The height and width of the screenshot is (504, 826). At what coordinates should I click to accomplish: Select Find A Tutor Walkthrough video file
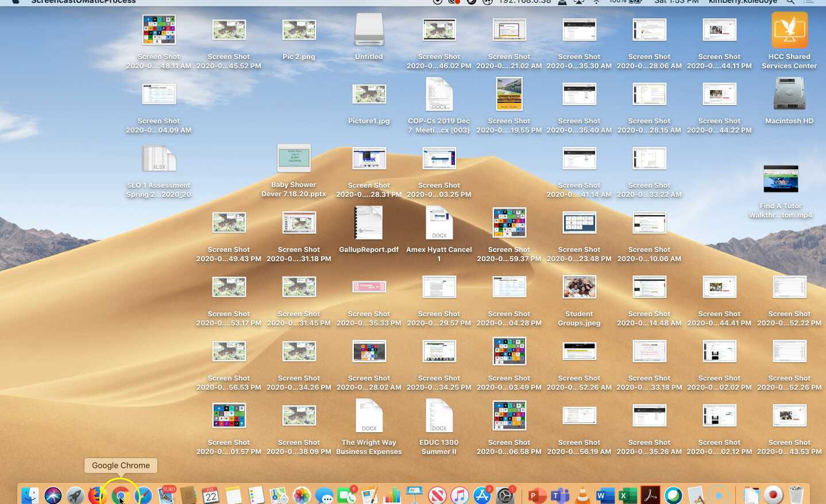pyautogui.click(x=781, y=180)
